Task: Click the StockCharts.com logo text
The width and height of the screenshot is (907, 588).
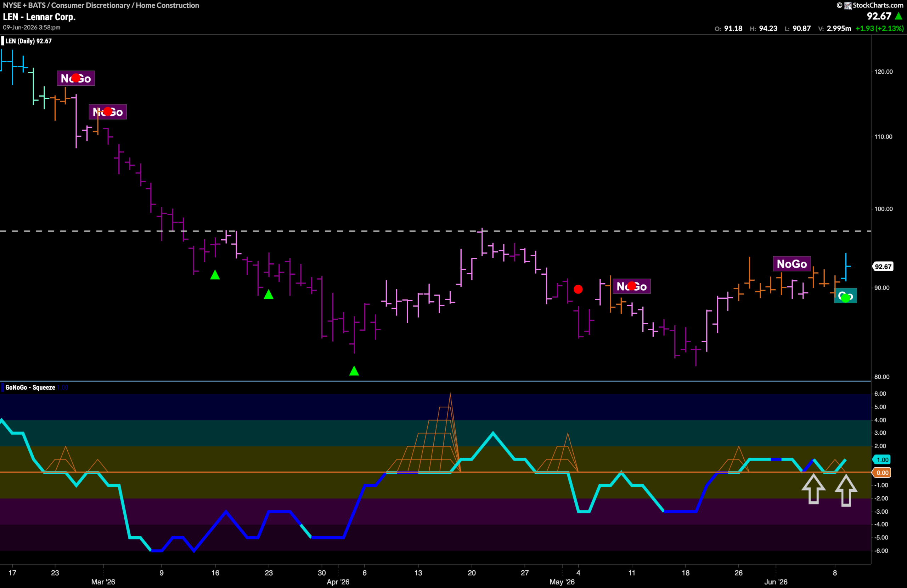Action: [x=878, y=5]
